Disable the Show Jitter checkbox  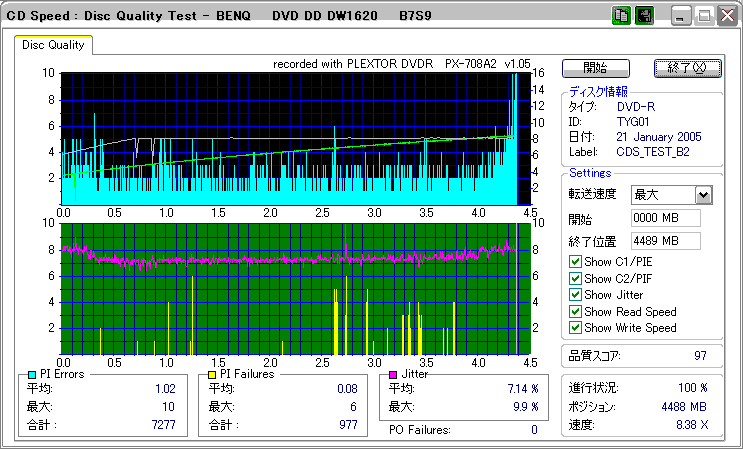[x=575, y=295]
